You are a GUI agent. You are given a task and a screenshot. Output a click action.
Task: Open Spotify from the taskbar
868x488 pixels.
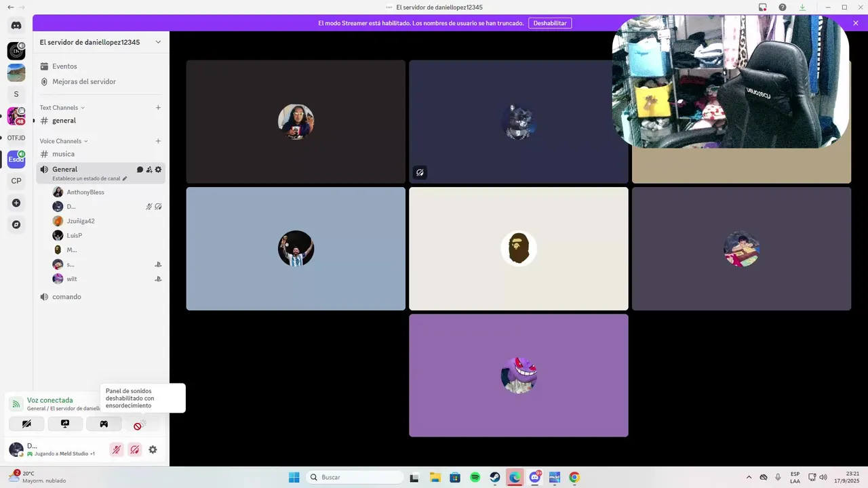(475, 477)
